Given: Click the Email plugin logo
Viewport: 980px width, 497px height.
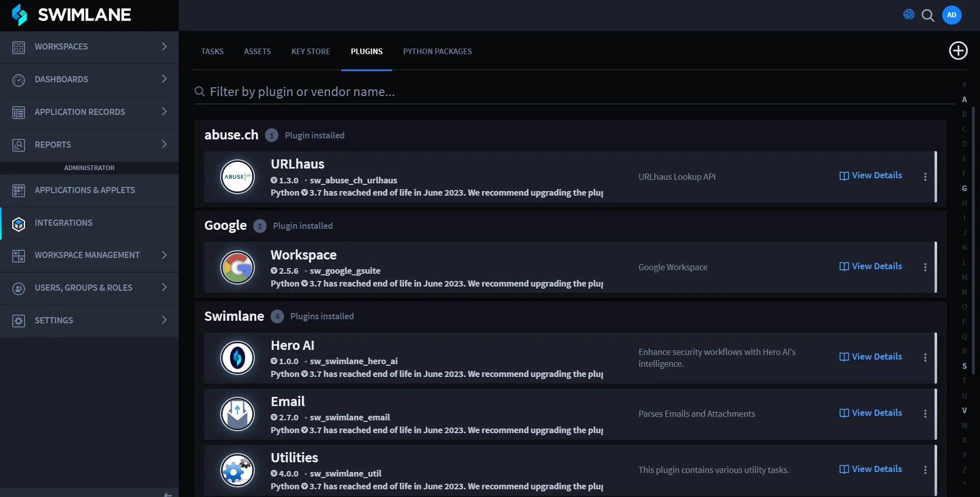Looking at the screenshot, I should click(x=237, y=414).
